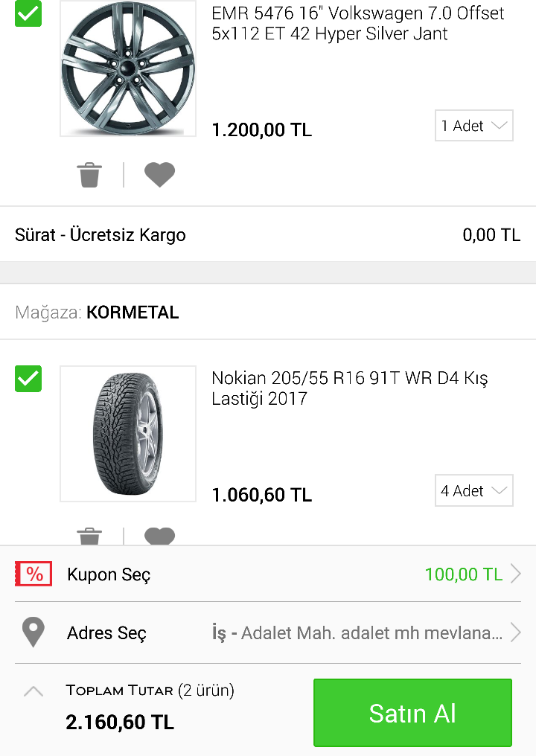Remove the Nokian tire from cart
The image size is (536, 756).
[x=89, y=536]
